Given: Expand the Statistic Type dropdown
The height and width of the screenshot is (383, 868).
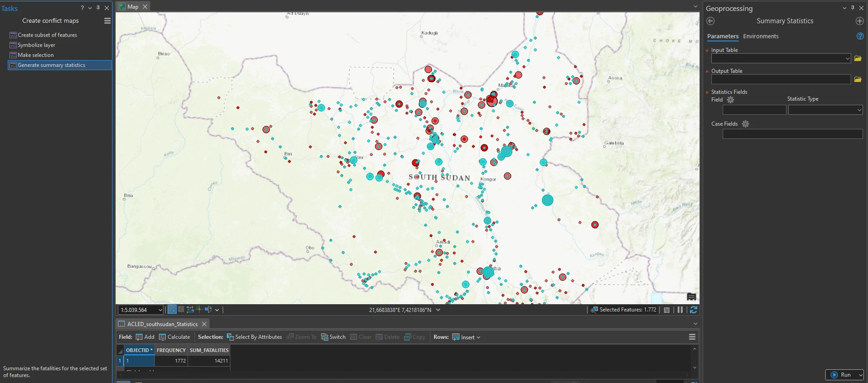Looking at the screenshot, I should (859, 110).
